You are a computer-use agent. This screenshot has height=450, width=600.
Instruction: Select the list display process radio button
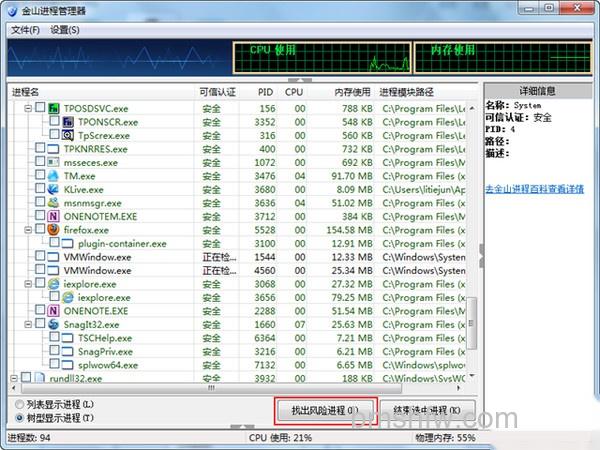pyautogui.click(x=19, y=404)
